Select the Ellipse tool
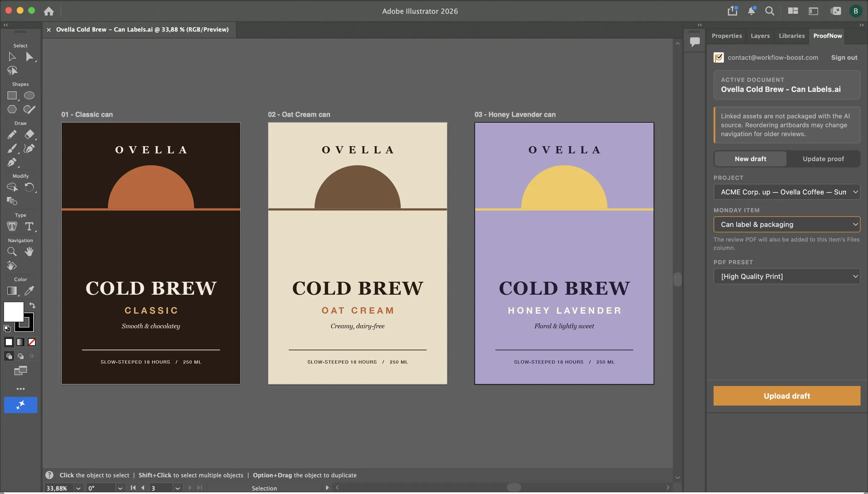The image size is (868, 494). click(29, 95)
